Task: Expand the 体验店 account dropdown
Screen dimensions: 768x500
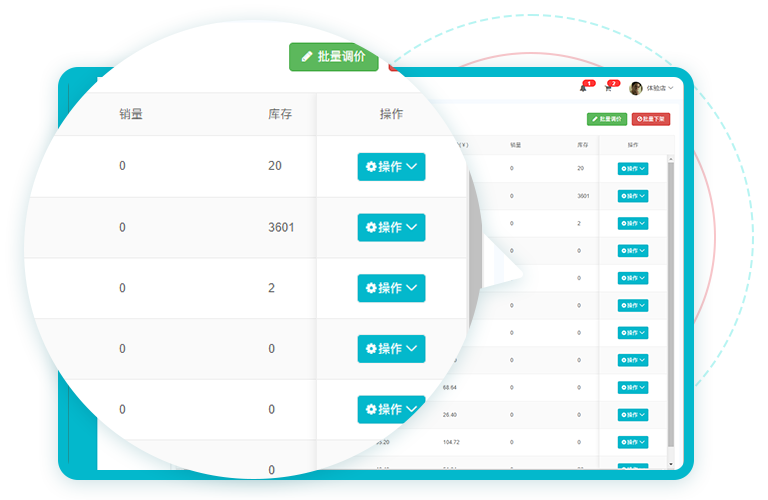Action: click(x=660, y=88)
